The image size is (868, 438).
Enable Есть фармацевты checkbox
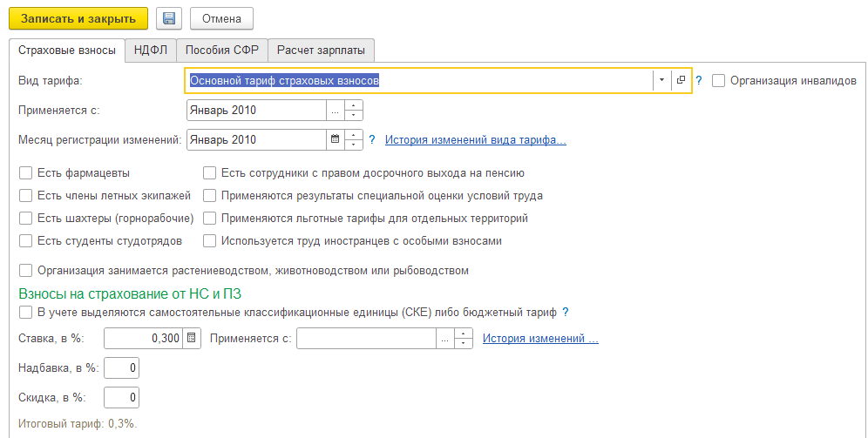click(25, 173)
